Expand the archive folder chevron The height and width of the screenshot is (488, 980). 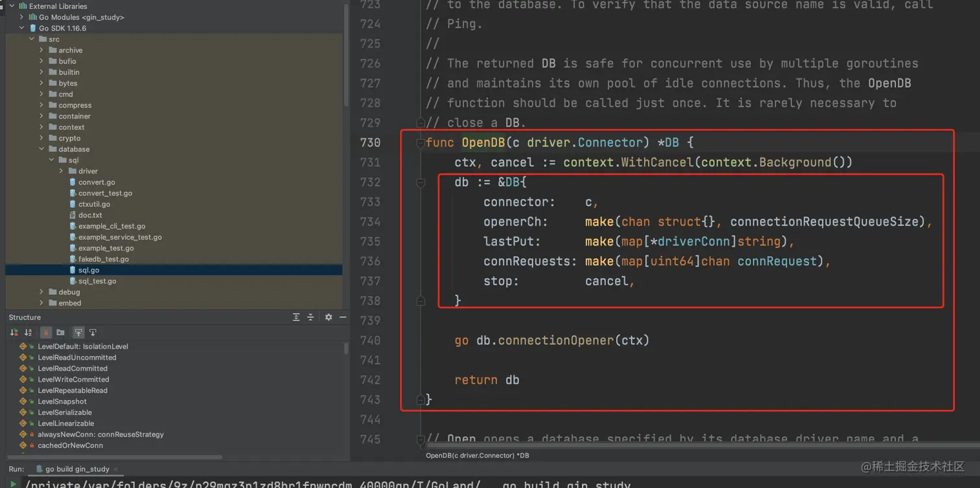[41, 51]
